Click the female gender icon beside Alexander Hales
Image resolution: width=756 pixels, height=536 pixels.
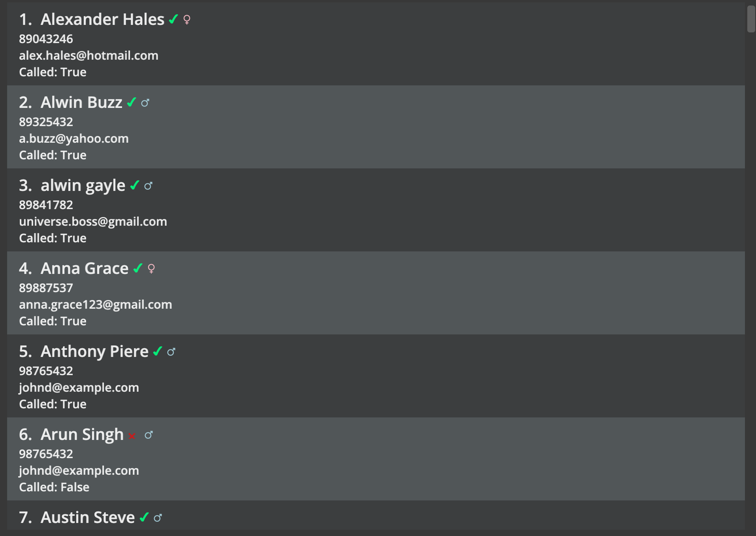(x=187, y=20)
